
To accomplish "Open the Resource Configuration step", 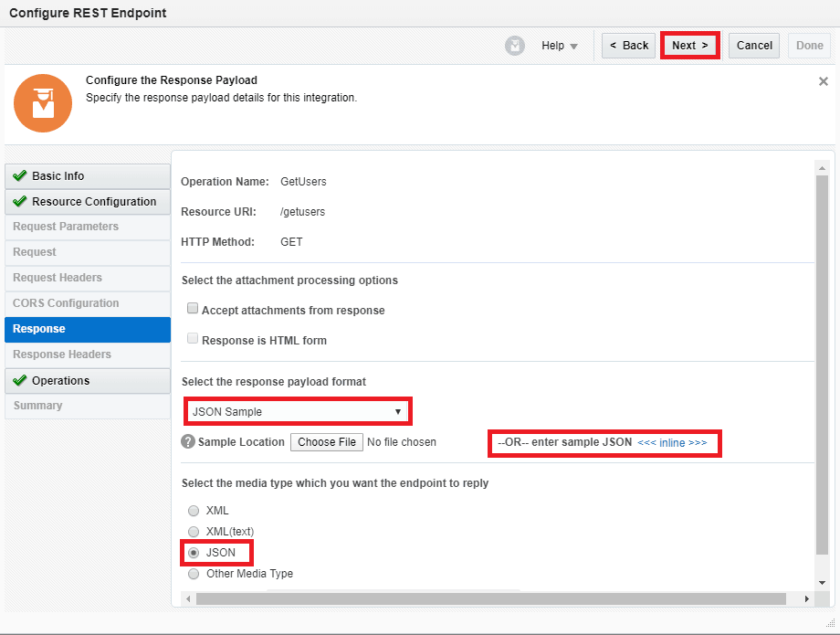I will (x=87, y=202).
